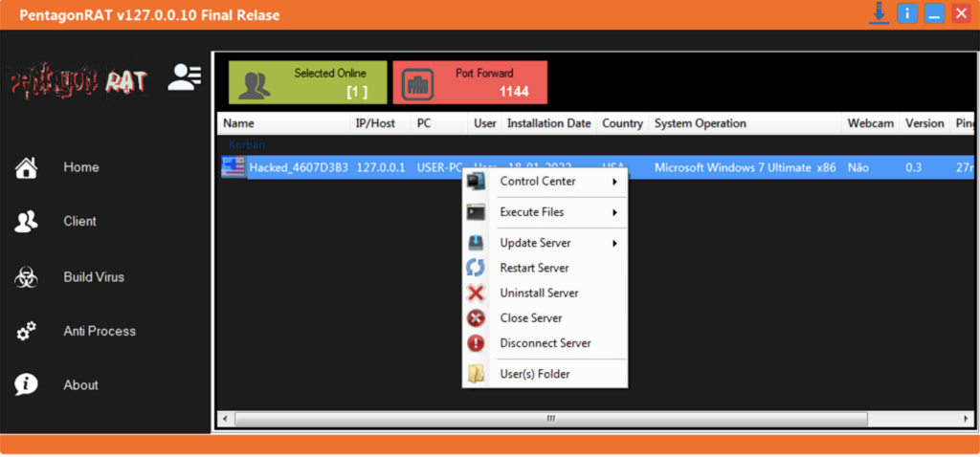Image resolution: width=980 pixels, height=457 pixels.
Task: Go to Home via the house icon
Action: click(26, 167)
